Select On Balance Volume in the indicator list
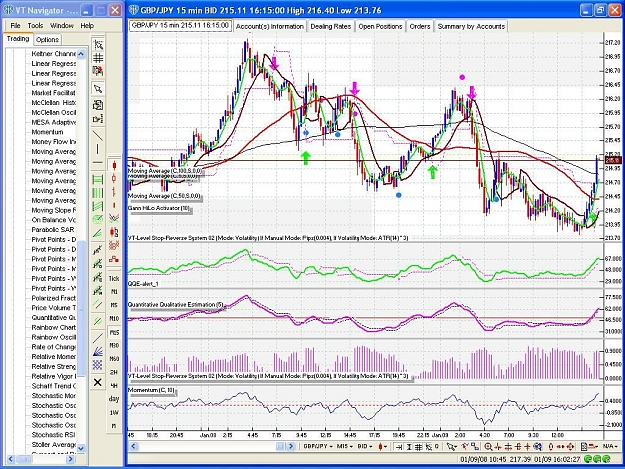 pos(53,220)
